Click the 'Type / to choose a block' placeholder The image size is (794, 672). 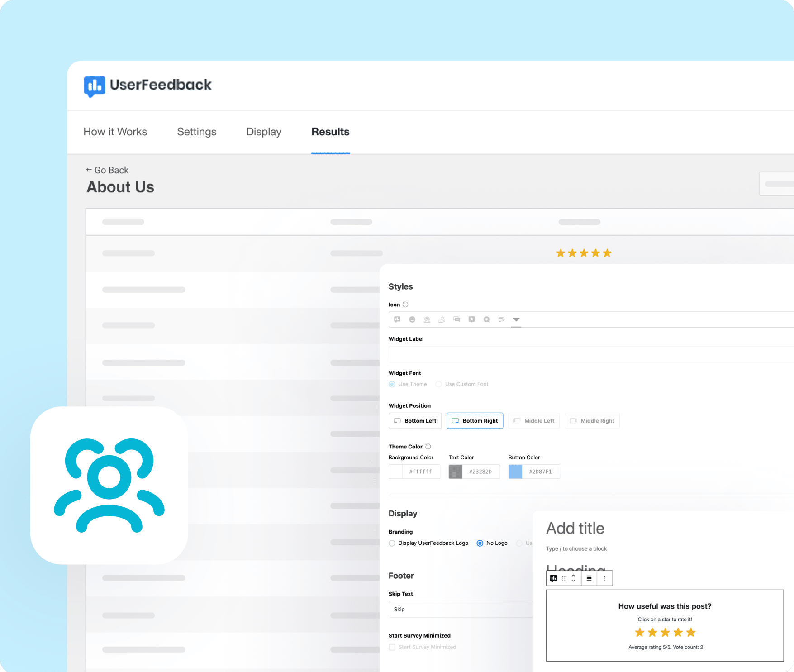click(576, 548)
